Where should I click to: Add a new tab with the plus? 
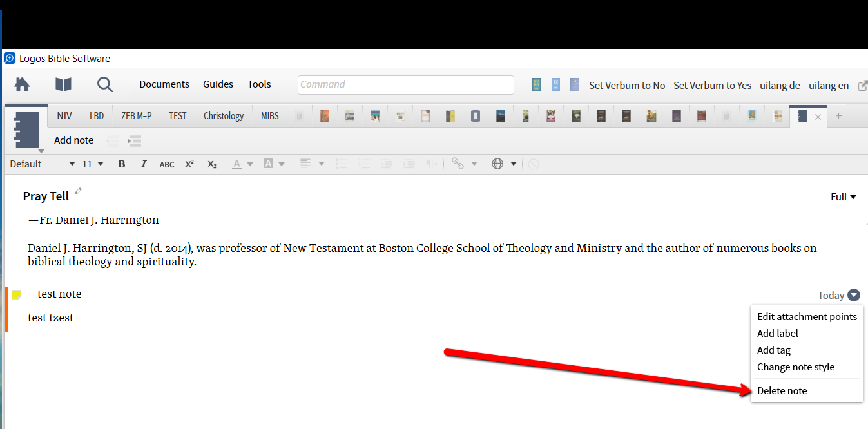pyautogui.click(x=838, y=116)
